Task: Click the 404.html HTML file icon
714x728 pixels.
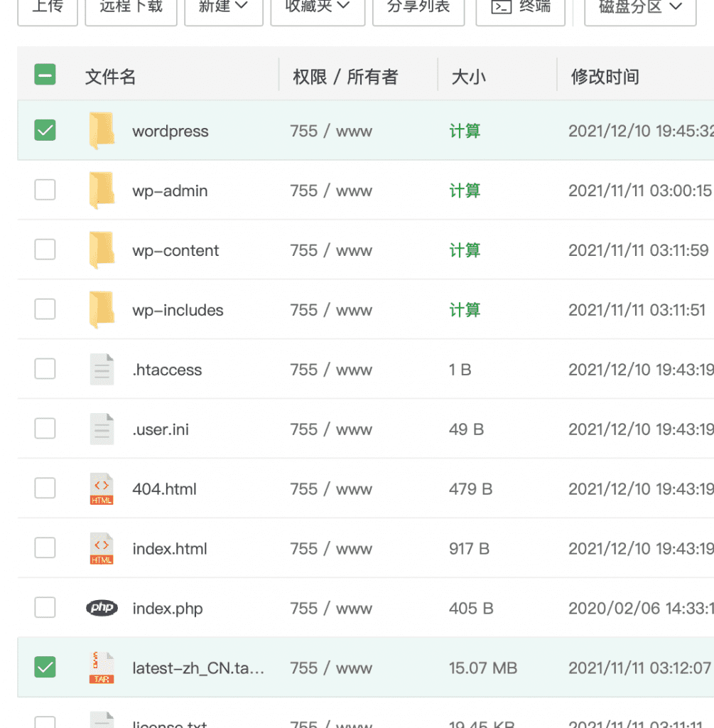Action: click(x=102, y=489)
